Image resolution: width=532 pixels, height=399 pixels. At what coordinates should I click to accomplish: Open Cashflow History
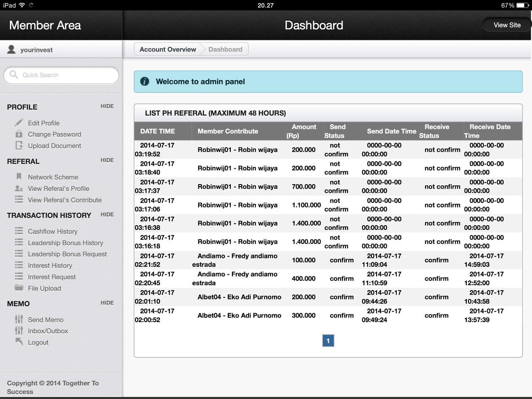click(52, 232)
